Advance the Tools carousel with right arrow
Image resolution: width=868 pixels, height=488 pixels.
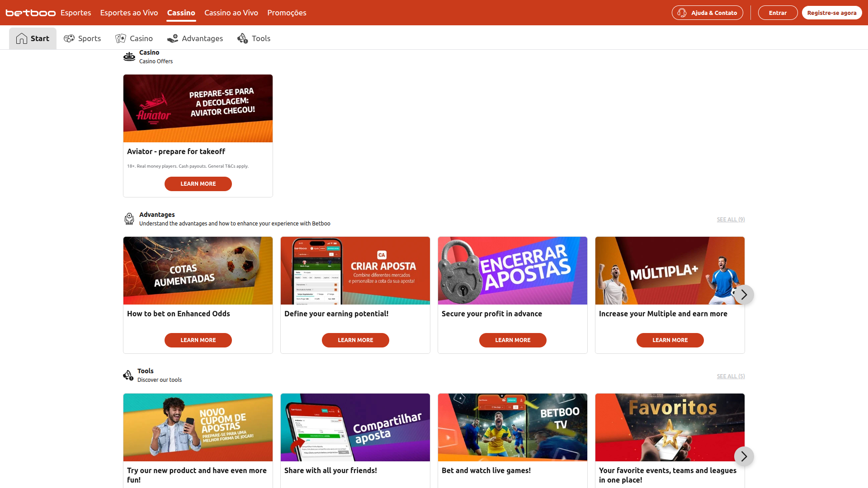[x=744, y=456]
